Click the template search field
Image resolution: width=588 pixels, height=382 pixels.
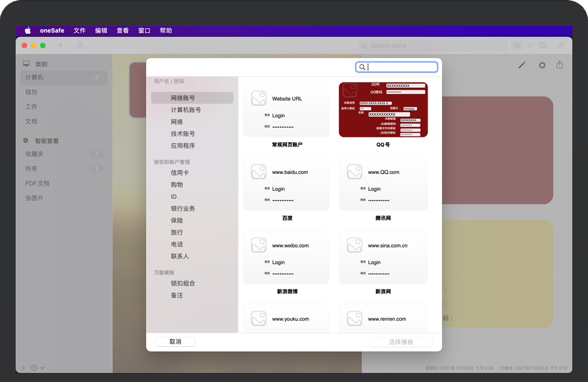point(397,67)
